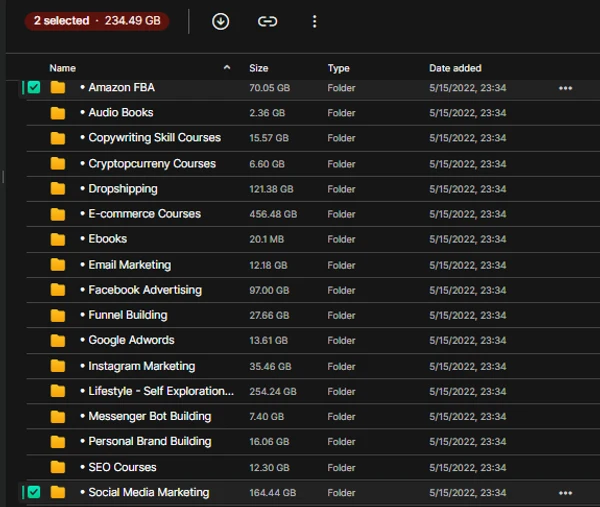This screenshot has height=507, width=600.
Task: Click the Social Media Marketing folder icon
Action: pos(58,492)
